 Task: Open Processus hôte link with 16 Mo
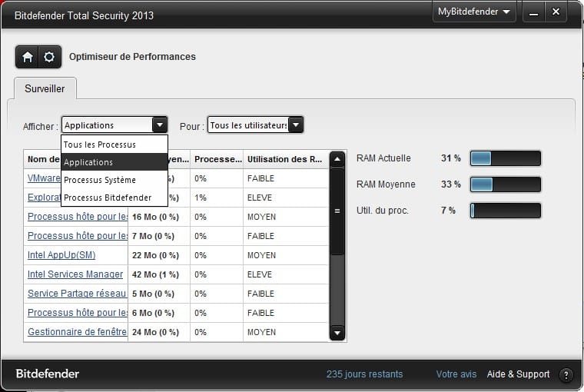(78, 217)
